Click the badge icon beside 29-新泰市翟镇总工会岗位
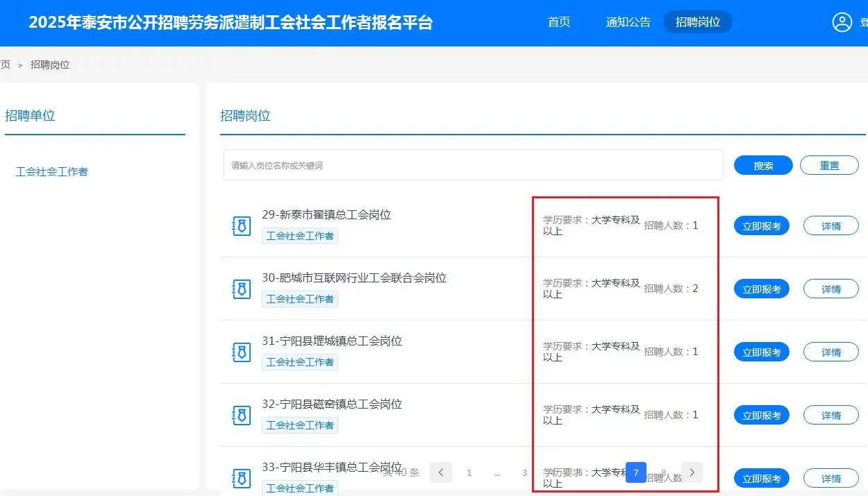This screenshot has width=868, height=496. pos(241,225)
